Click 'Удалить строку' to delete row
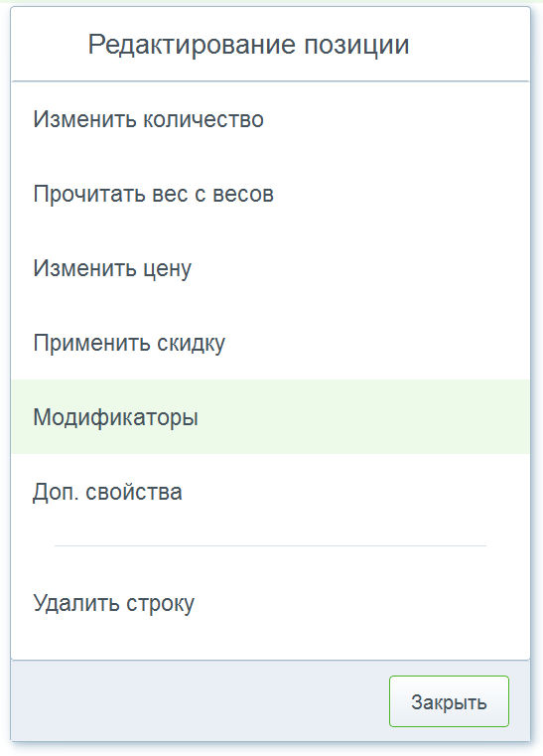 pos(270,603)
